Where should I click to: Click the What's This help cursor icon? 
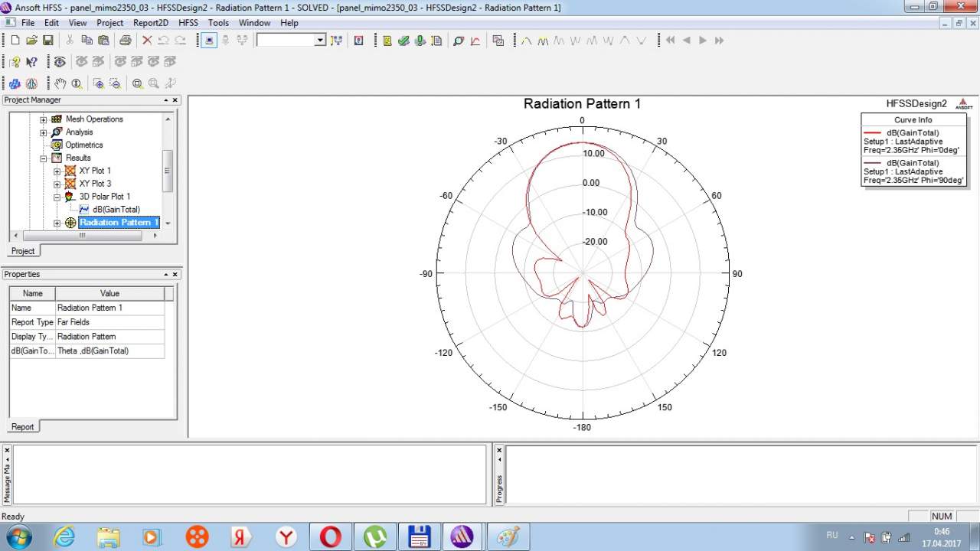click(x=31, y=62)
